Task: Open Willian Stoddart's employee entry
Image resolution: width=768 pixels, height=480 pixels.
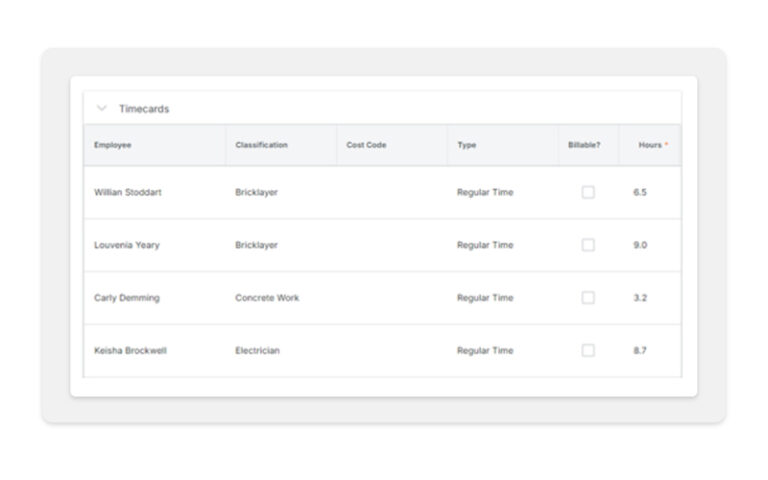Action: tap(127, 192)
